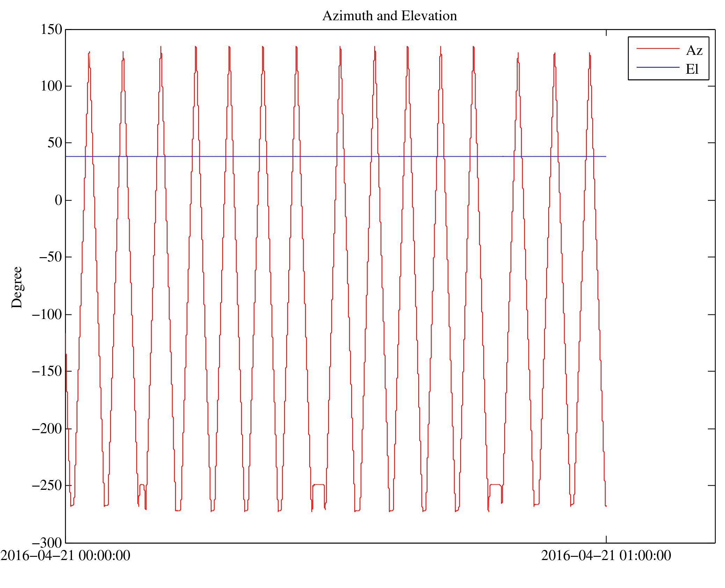This screenshot has height=588, width=725.
Task: Click the -300 y-axis tick label
Action: (47, 543)
